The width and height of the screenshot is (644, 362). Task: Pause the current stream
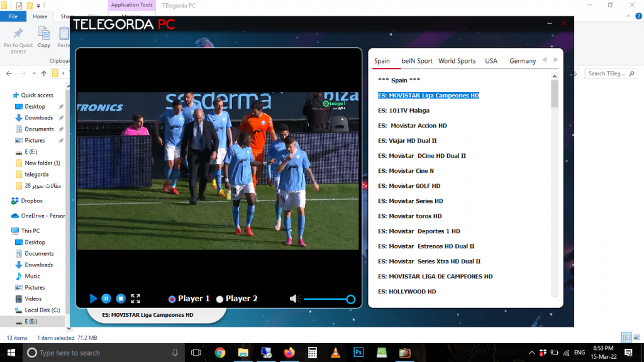106,299
